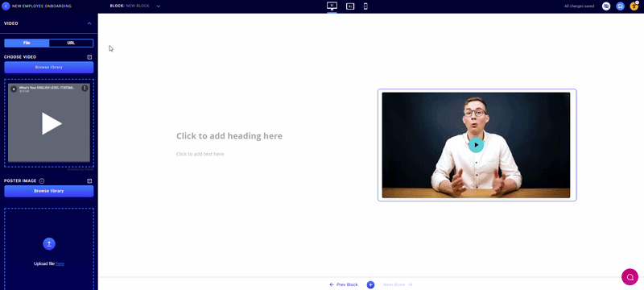Go to the Next Block

pos(398,284)
